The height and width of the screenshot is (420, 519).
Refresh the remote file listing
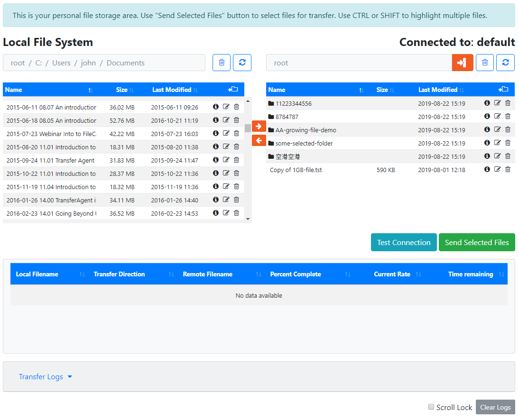505,63
